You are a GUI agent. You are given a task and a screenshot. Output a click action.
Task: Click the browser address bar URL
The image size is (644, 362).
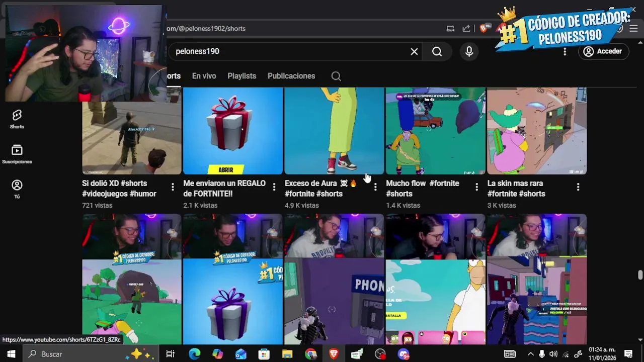[206, 29]
